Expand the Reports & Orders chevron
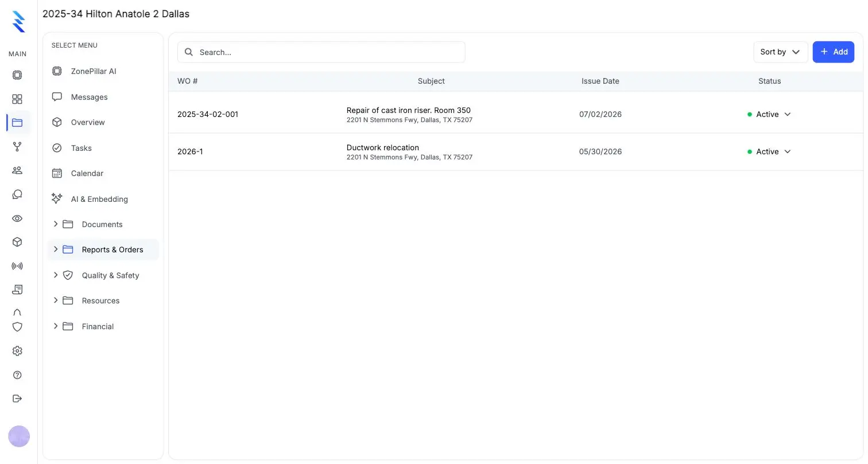 point(56,249)
